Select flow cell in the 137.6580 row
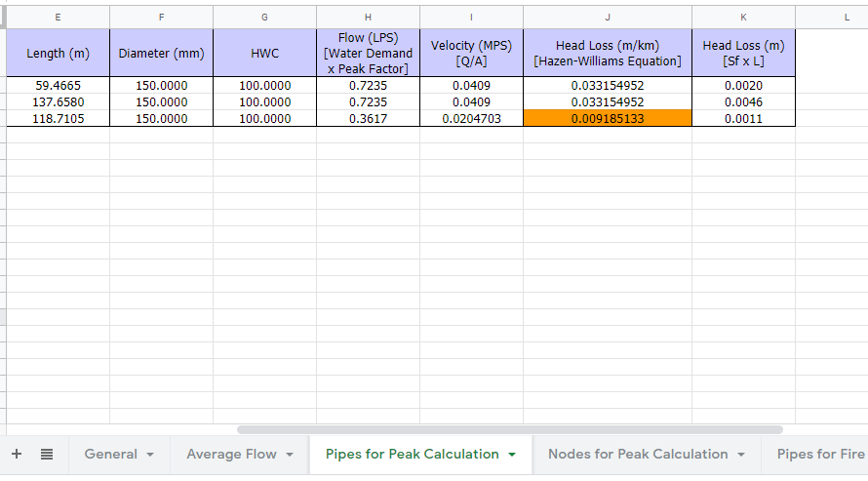 click(x=368, y=101)
